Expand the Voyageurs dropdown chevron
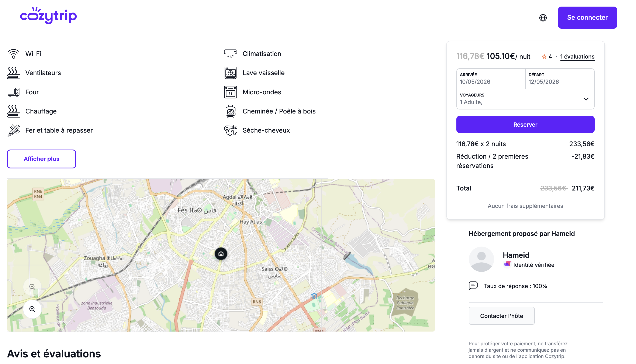The height and width of the screenshot is (364, 636). [586, 99]
